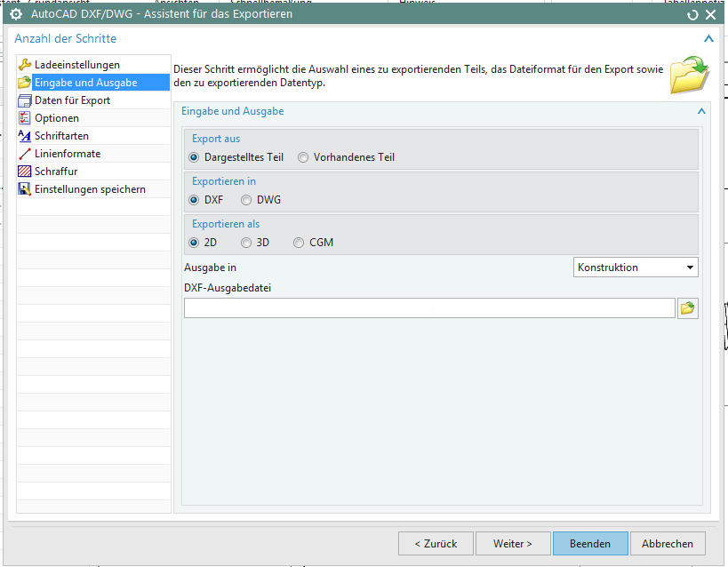Click the Abbrechen button
The height and width of the screenshot is (567, 728).
pyautogui.click(x=668, y=544)
